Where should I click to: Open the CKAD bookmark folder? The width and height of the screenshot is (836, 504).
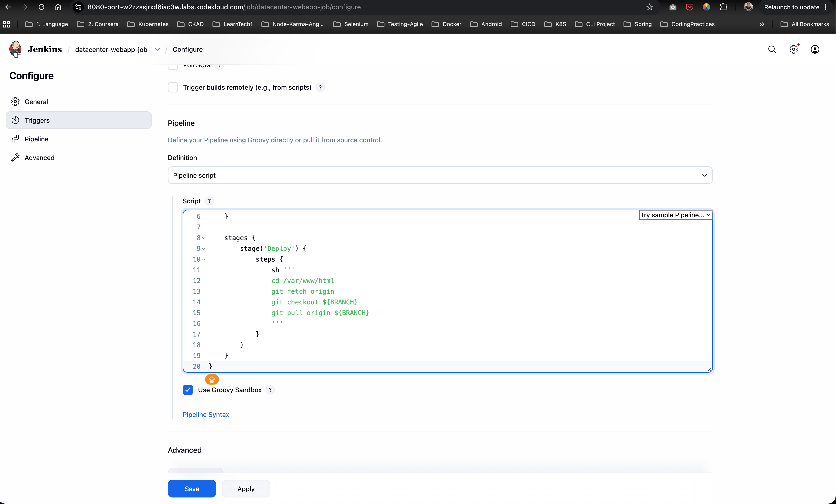(x=190, y=24)
